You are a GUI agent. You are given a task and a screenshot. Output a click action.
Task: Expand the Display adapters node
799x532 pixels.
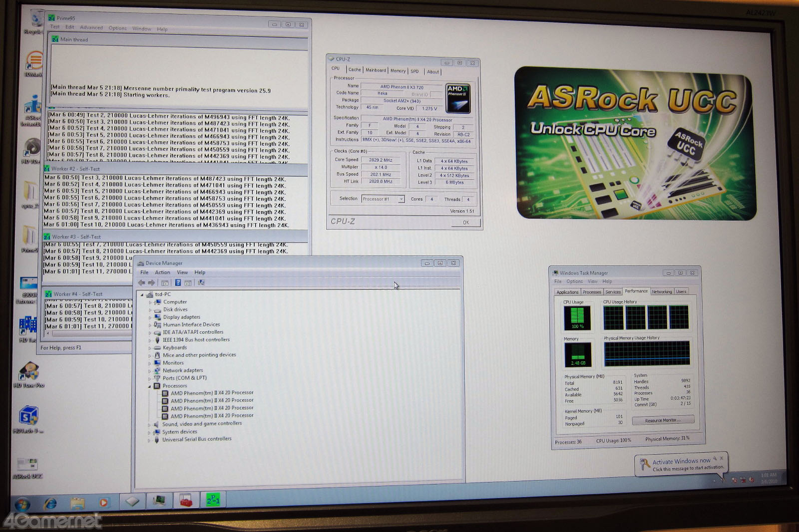[150, 317]
